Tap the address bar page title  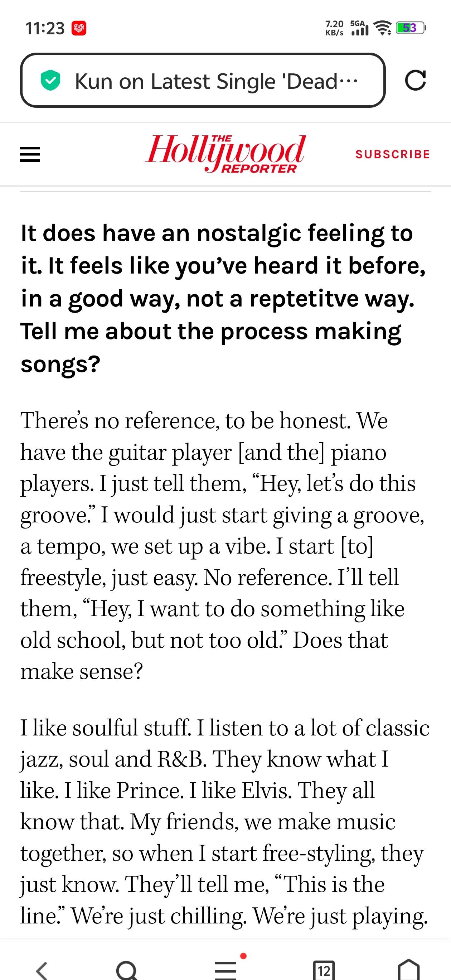(x=216, y=81)
